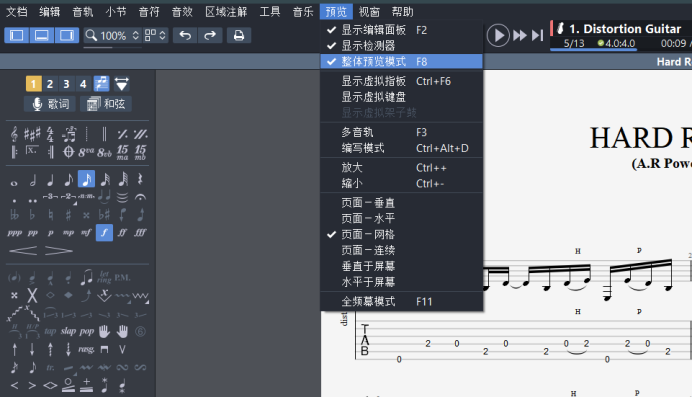Viewport: 692px width, 397px height.
Task: Uncheck 显示检测器 menu option
Action: click(x=402, y=45)
